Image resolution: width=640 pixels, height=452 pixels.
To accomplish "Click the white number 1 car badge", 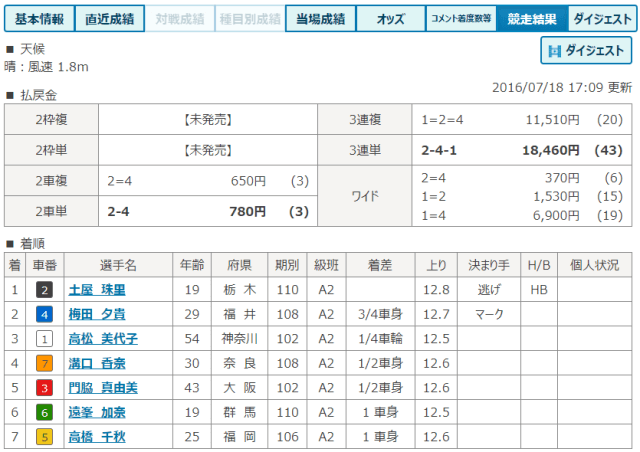I will tap(44, 338).
